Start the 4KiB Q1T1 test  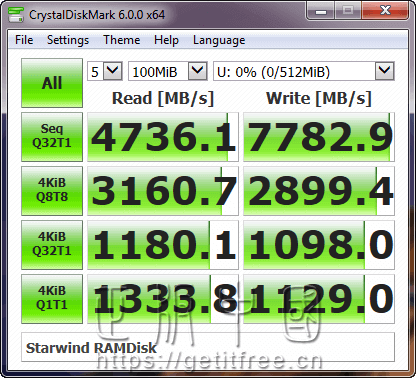tap(52, 299)
